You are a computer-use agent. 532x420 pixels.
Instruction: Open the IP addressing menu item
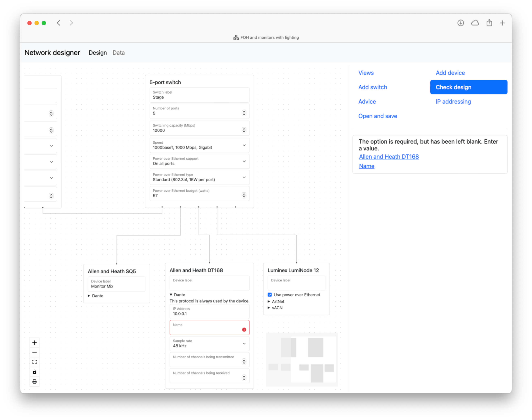[453, 101]
